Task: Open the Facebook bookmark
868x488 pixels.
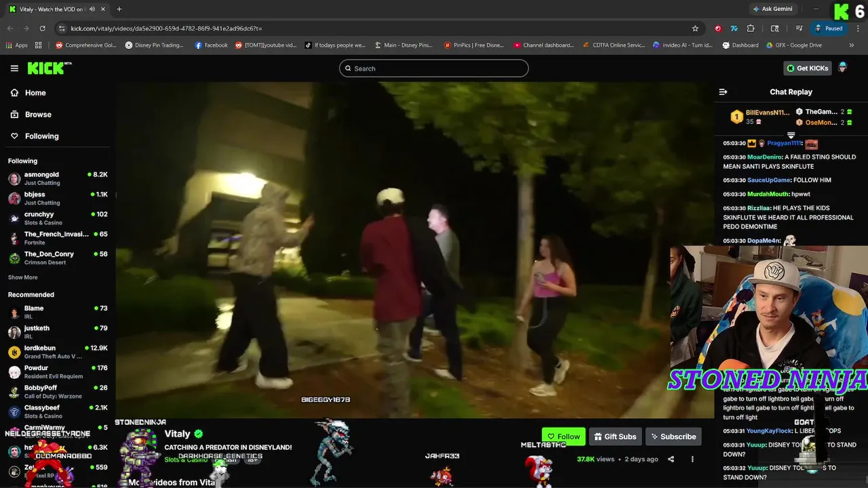Action: point(212,45)
